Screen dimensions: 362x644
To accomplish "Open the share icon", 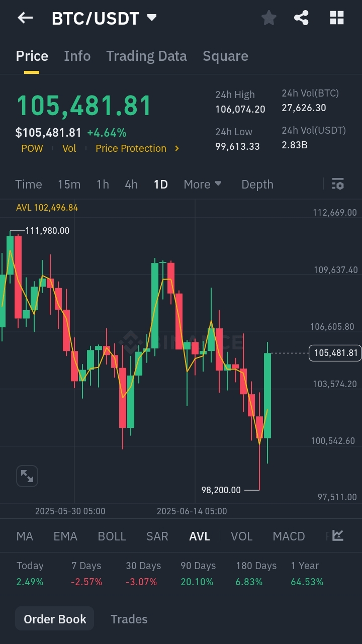I will click(x=301, y=19).
